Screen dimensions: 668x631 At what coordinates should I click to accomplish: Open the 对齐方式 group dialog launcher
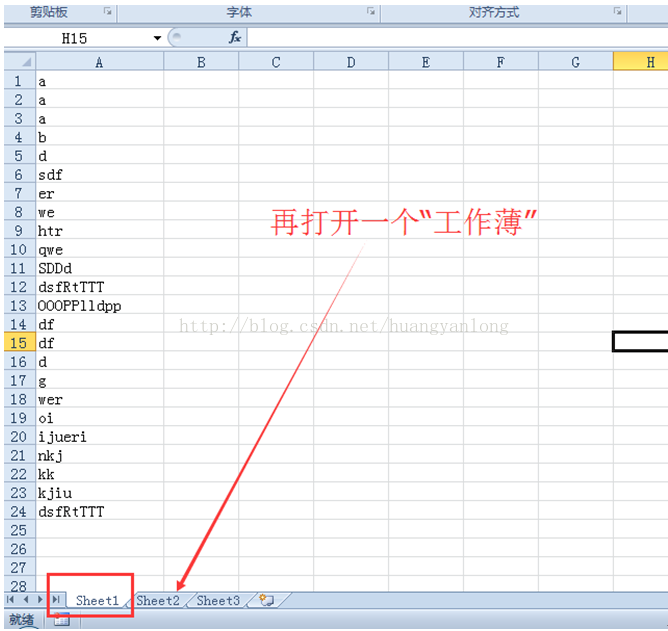pos(617,12)
